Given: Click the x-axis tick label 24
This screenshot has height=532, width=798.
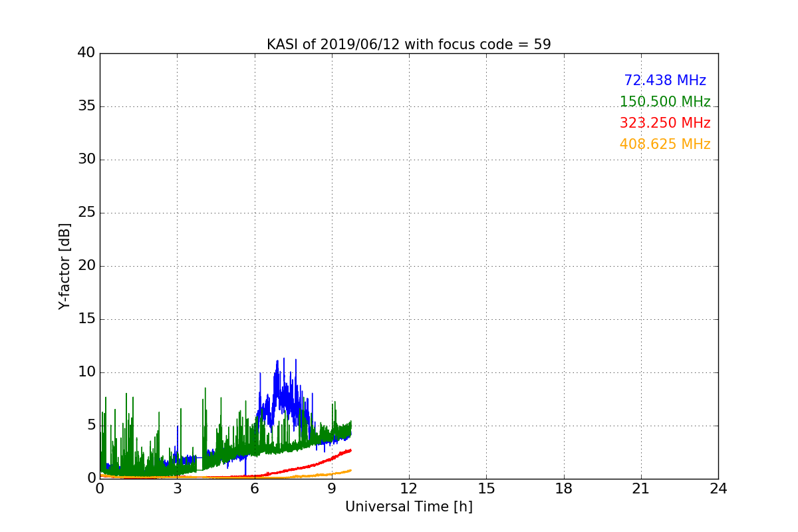Looking at the screenshot, I should coord(718,489).
